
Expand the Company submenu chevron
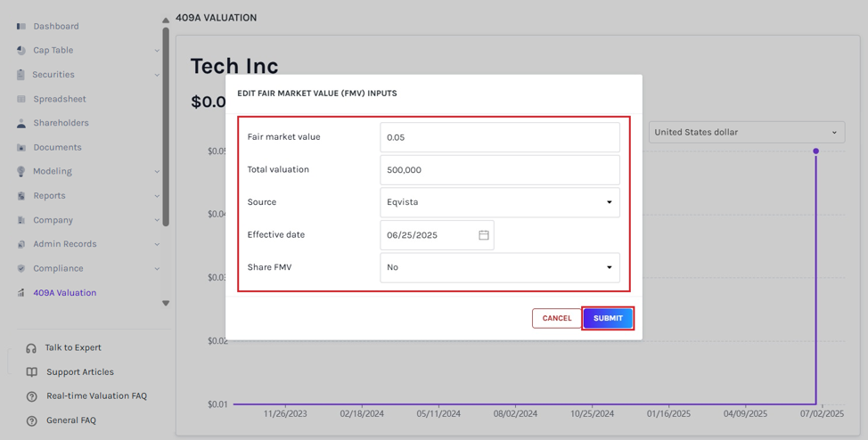click(157, 220)
